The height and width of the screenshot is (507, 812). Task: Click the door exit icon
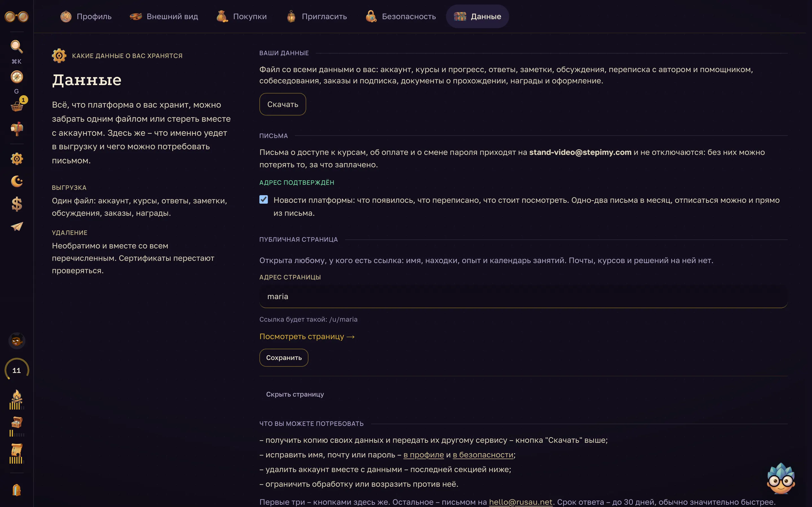pyautogui.click(x=16, y=490)
